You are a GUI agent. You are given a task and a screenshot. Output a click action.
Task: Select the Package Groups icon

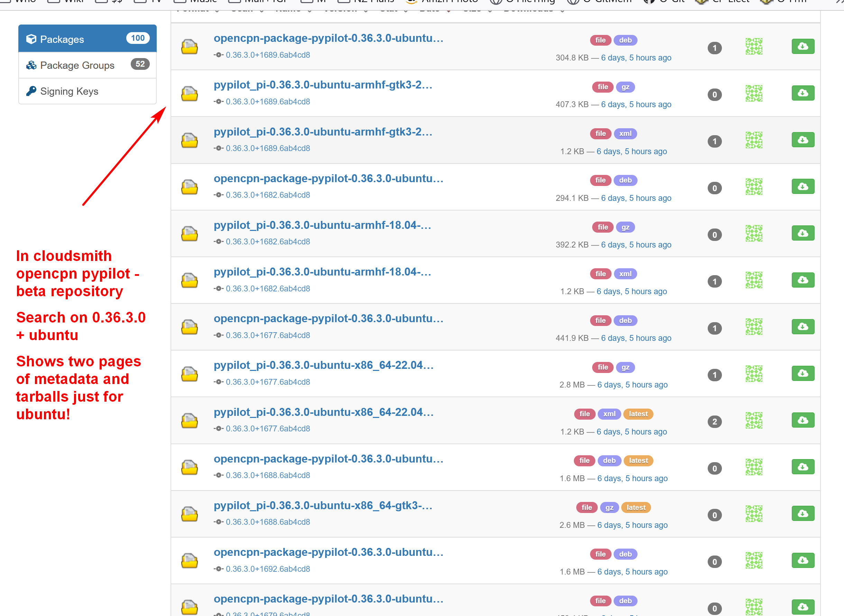31,65
